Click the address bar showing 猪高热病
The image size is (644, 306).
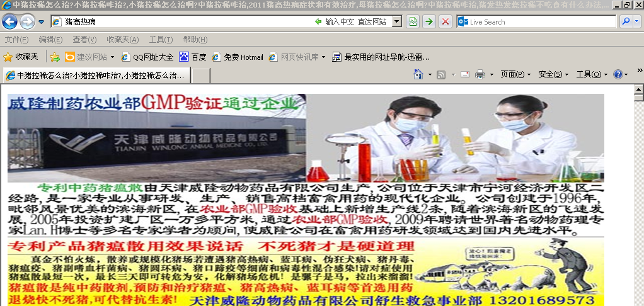226,22
